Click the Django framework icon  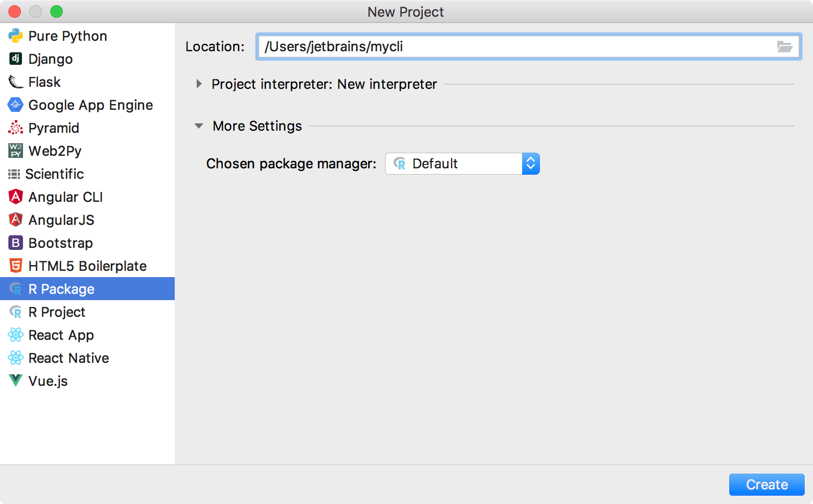pyautogui.click(x=15, y=59)
